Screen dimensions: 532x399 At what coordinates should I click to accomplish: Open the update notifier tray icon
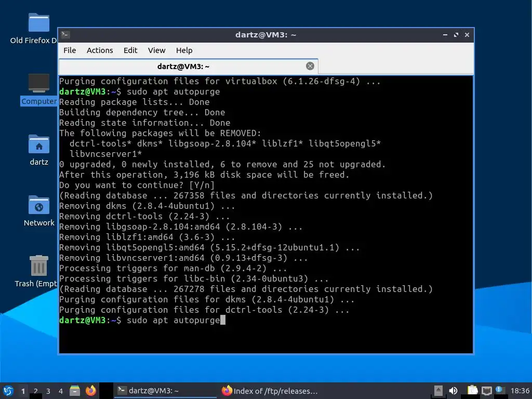(x=499, y=390)
